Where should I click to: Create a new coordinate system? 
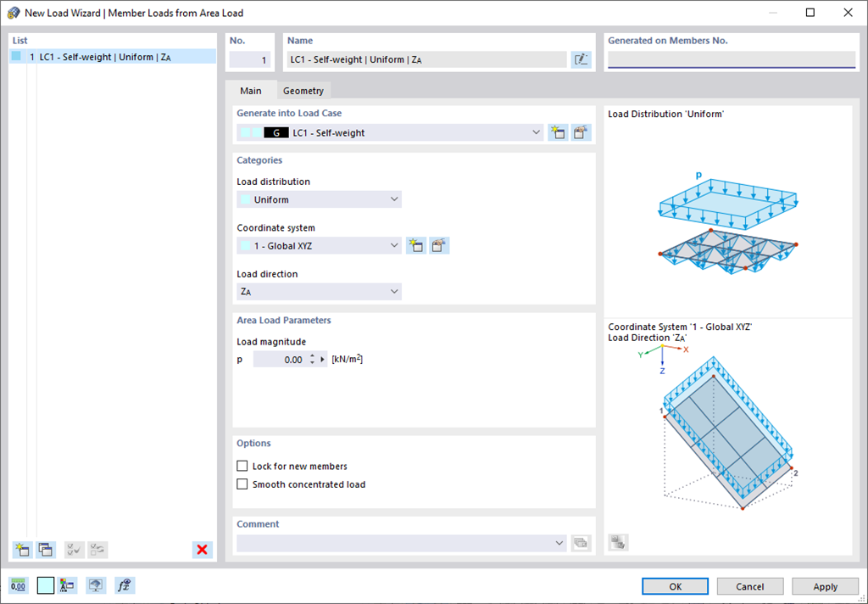[415, 245]
